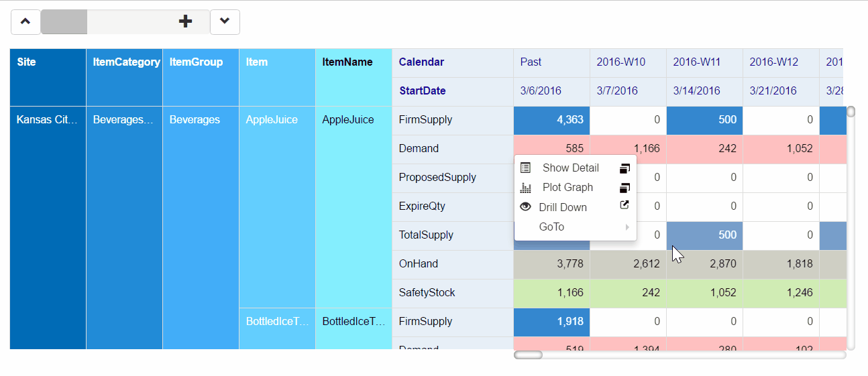Click the up chevron button in top toolbar
Image resolution: width=868 pixels, height=376 pixels.
pyautogui.click(x=25, y=21)
